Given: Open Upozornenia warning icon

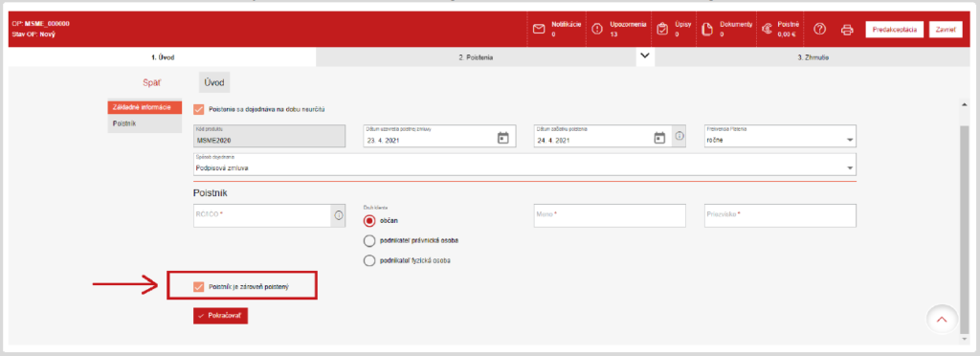Looking at the screenshot, I should coord(597,29).
